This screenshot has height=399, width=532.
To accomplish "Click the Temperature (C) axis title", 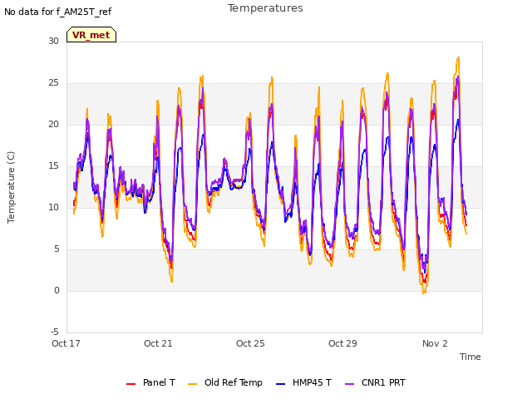I will [x=11, y=187].
